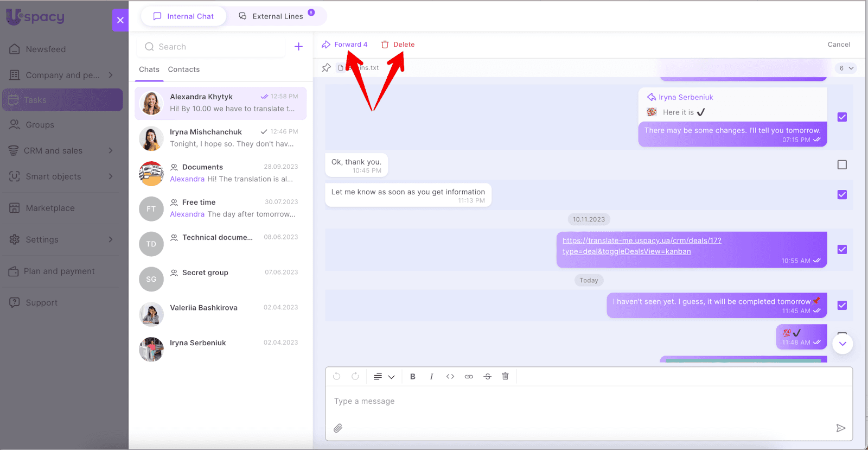The image size is (868, 450).
Task: Click the send message arrow icon
Action: (x=840, y=428)
